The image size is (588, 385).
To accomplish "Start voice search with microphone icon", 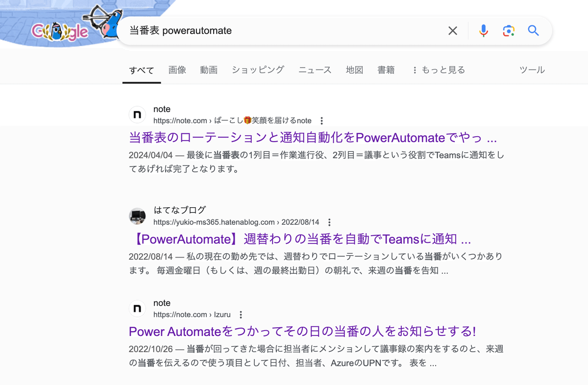I will tap(484, 31).
